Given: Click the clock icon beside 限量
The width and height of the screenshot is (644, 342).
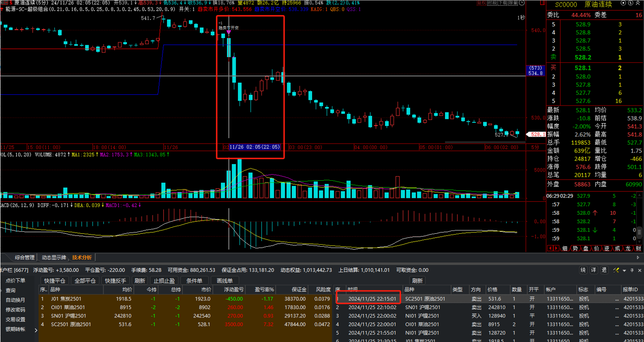Looking at the screenshot, I should (x=522, y=3).
